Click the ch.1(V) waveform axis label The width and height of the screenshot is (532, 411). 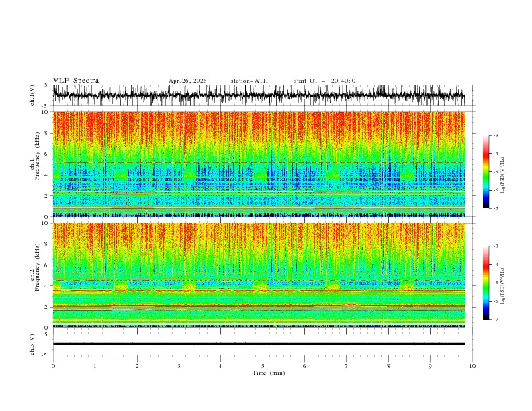tap(32, 95)
